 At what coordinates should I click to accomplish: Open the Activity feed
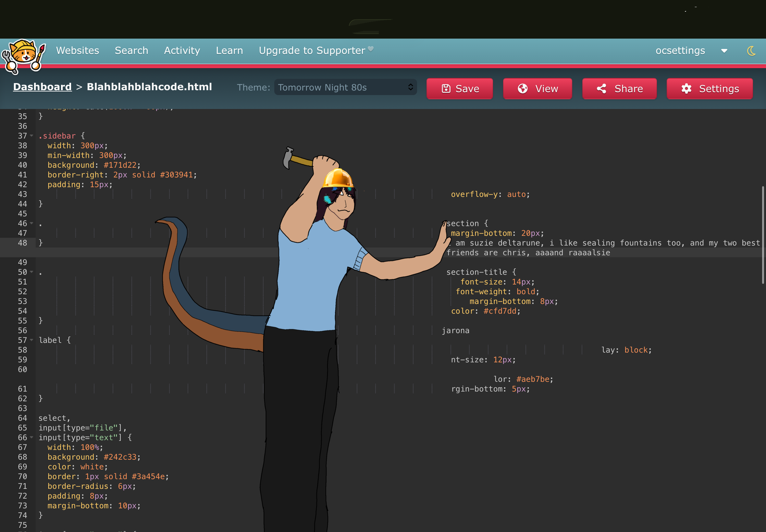(182, 50)
